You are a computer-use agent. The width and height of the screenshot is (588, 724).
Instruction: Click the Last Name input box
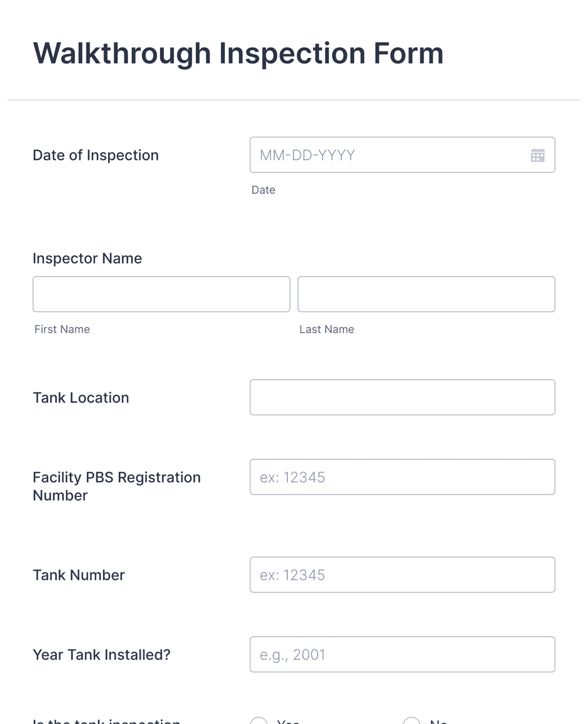pos(426,294)
